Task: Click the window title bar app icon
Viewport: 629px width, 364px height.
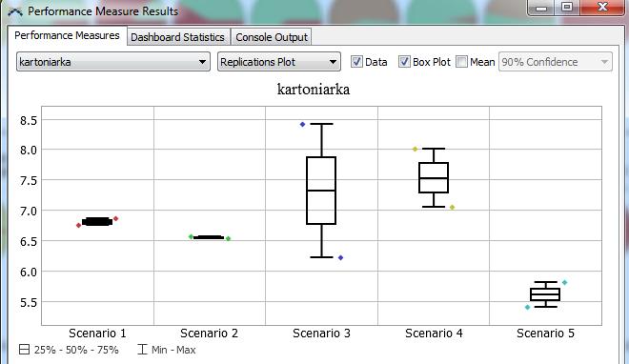Action: point(15,11)
